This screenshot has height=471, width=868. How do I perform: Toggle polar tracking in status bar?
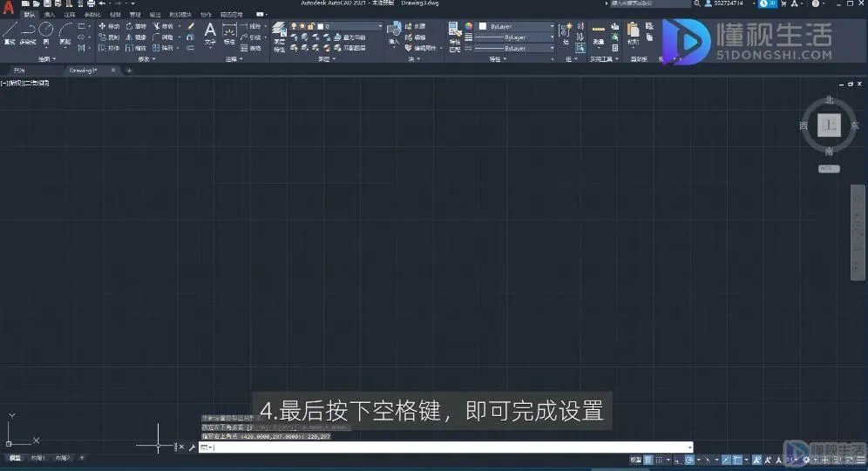click(x=689, y=460)
